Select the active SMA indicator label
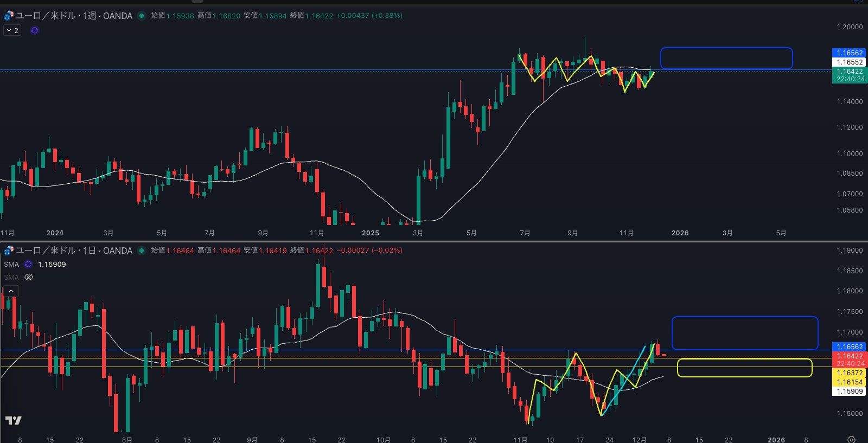This screenshot has height=443, width=868. tap(11, 264)
